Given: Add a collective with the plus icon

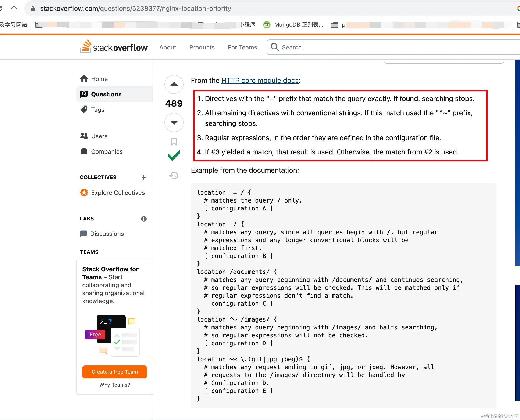Looking at the screenshot, I should coord(144,178).
